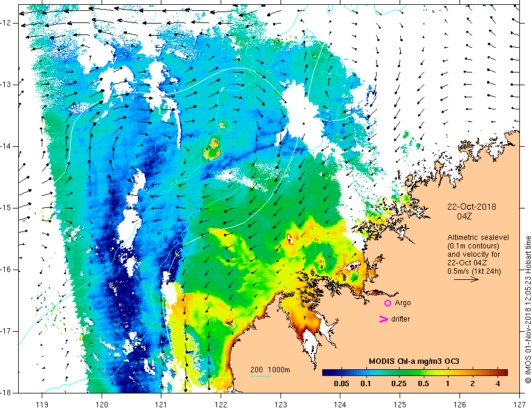The width and height of the screenshot is (532, 411).
Task: Click longitude label '121'
Action: (161, 404)
